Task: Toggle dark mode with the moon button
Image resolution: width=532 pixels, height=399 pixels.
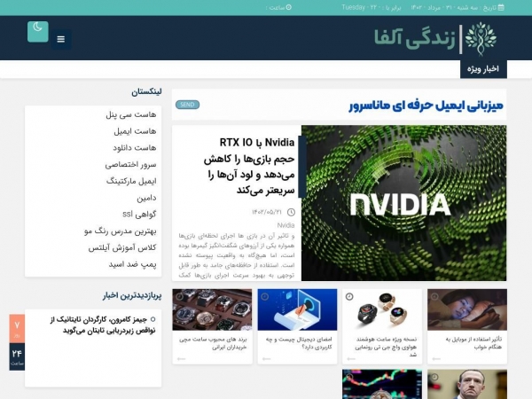Action: pyautogui.click(x=38, y=32)
